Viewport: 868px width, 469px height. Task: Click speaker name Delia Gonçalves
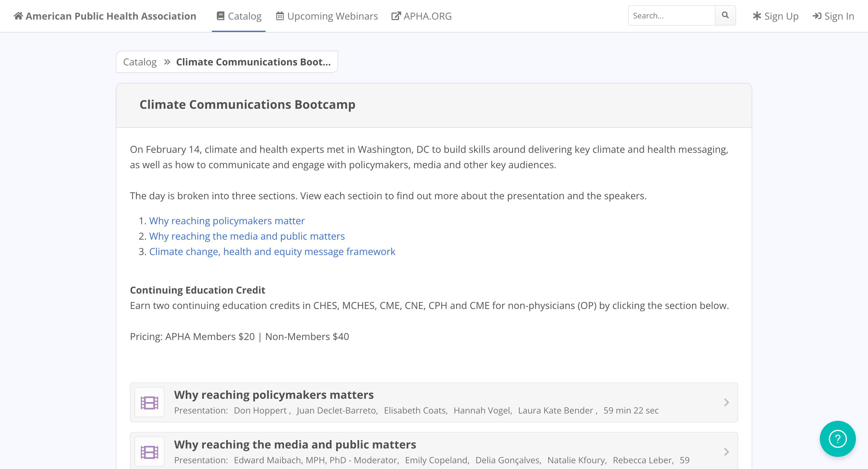pyautogui.click(x=508, y=460)
